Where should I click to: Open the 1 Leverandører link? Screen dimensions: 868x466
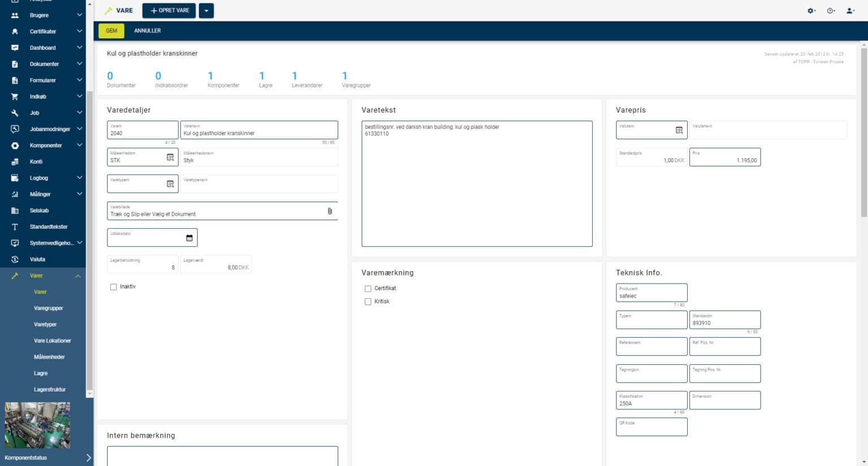point(307,79)
